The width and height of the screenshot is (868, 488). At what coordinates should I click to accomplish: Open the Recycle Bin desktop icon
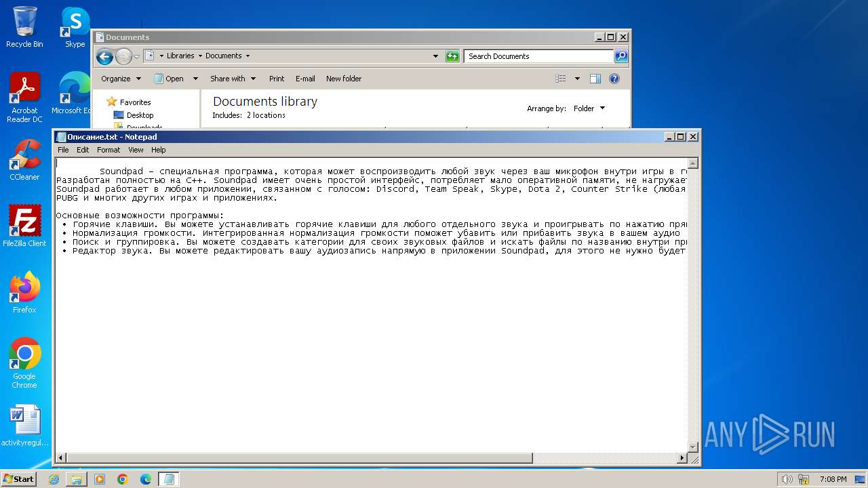pyautogui.click(x=24, y=27)
